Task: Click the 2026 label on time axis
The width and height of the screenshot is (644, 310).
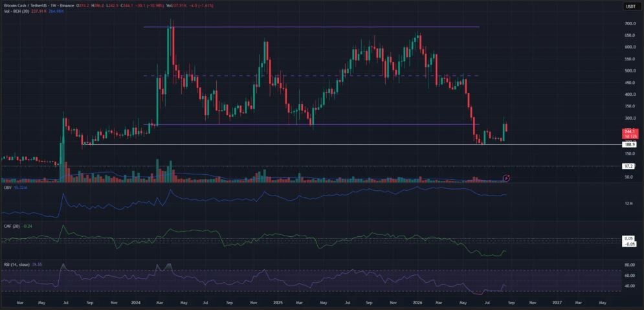Action: (417, 303)
